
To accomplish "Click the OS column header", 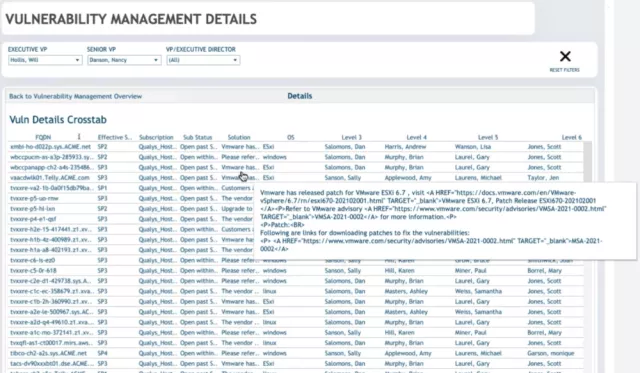I will point(291,138).
